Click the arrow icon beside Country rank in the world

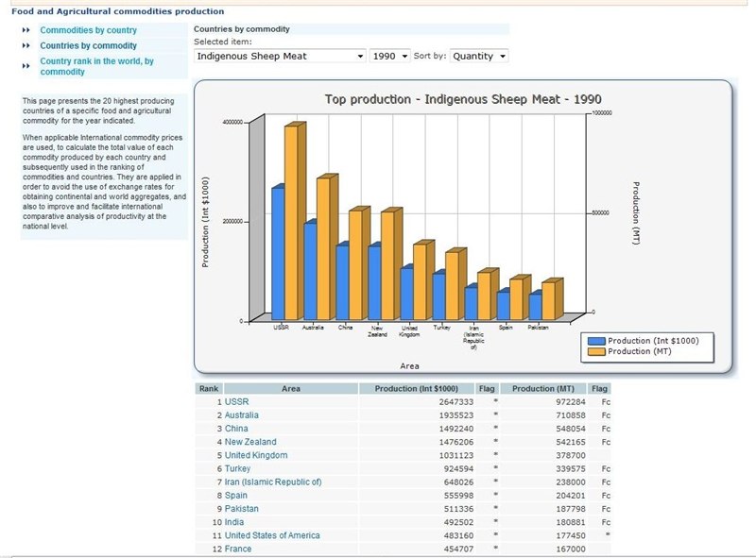click(26, 66)
